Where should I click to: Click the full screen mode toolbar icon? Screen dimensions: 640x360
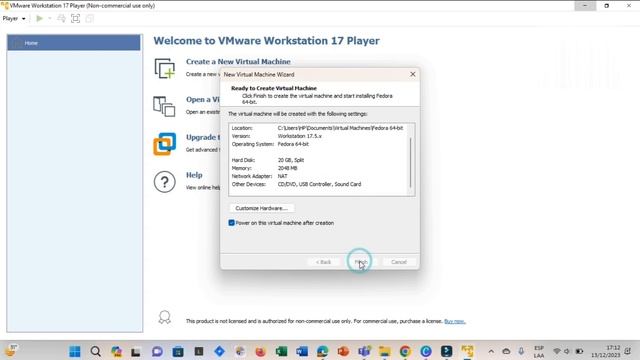pyautogui.click(x=76, y=18)
